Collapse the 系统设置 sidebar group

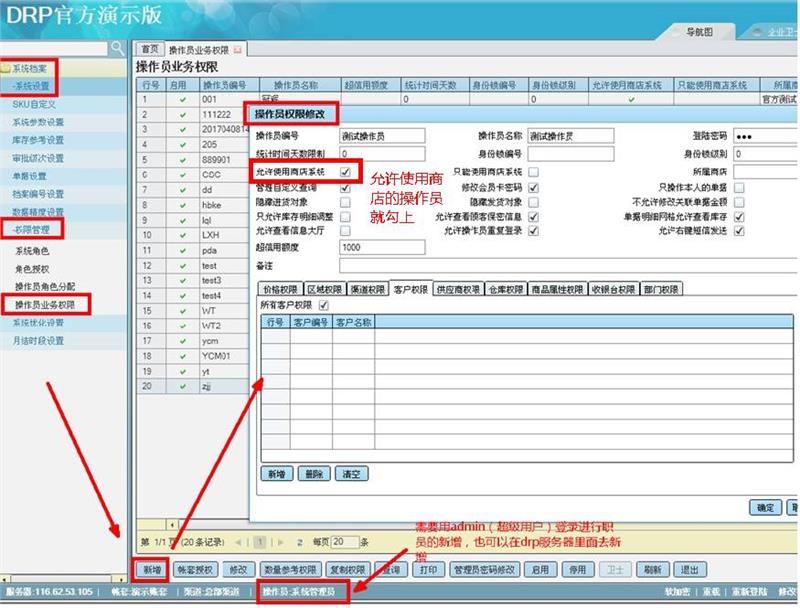coord(32,86)
